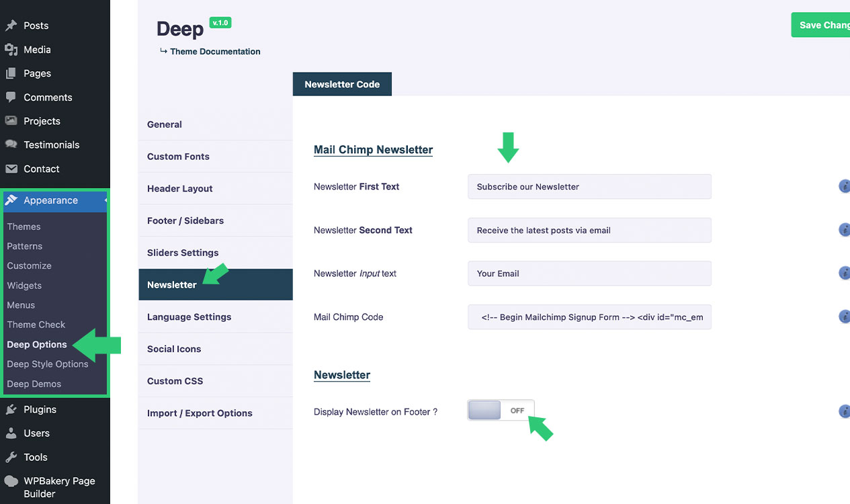Click the Posts pin icon in sidebar
850x504 pixels.
coord(11,26)
